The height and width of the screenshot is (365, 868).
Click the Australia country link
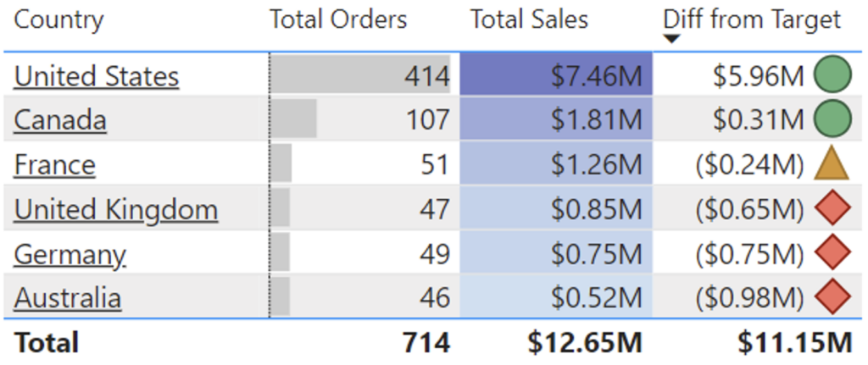click(x=68, y=297)
